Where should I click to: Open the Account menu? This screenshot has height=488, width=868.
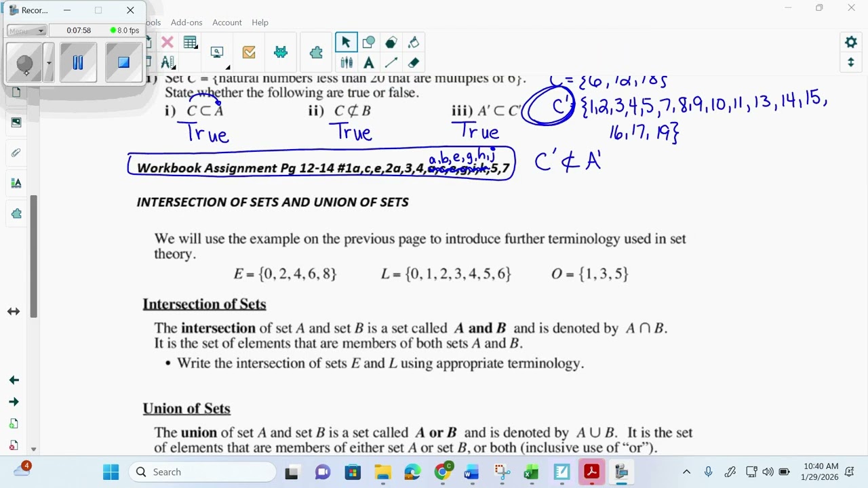tap(227, 22)
